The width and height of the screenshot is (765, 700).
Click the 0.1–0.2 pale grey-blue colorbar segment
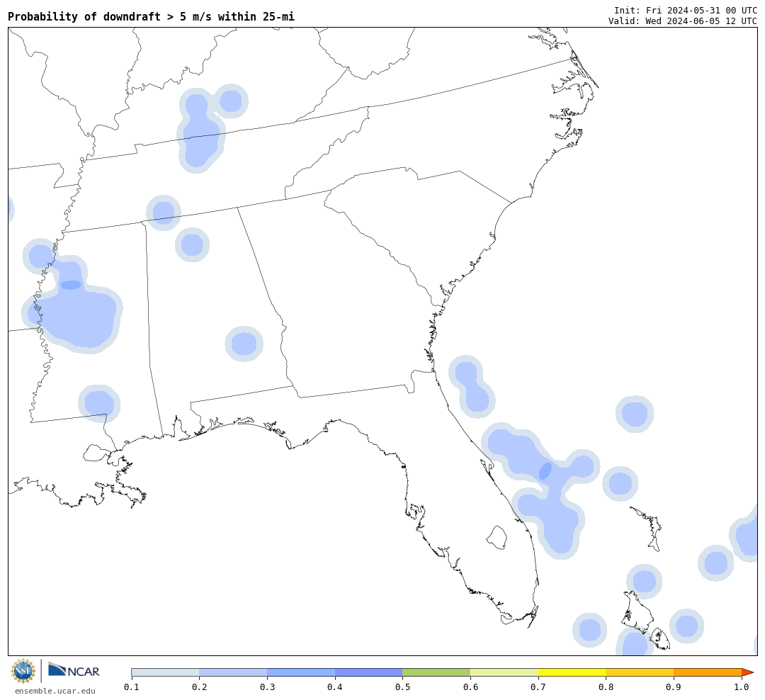click(x=165, y=672)
